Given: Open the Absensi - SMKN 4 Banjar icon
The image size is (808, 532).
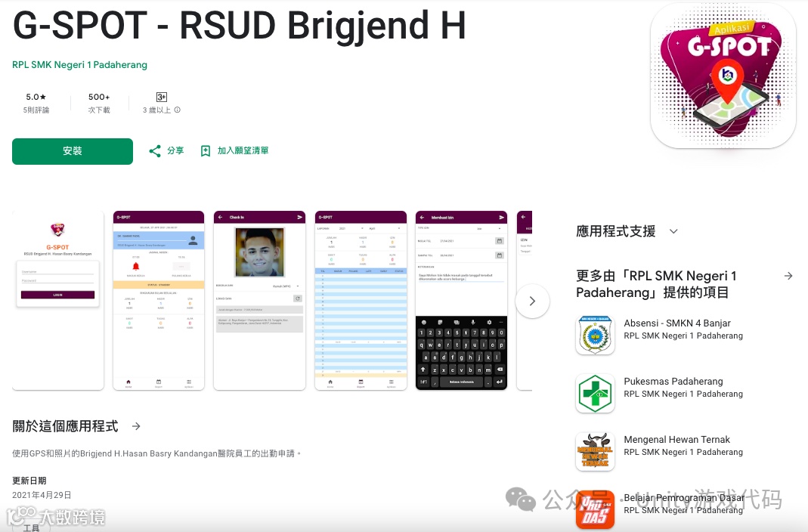Looking at the screenshot, I should click(595, 336).
